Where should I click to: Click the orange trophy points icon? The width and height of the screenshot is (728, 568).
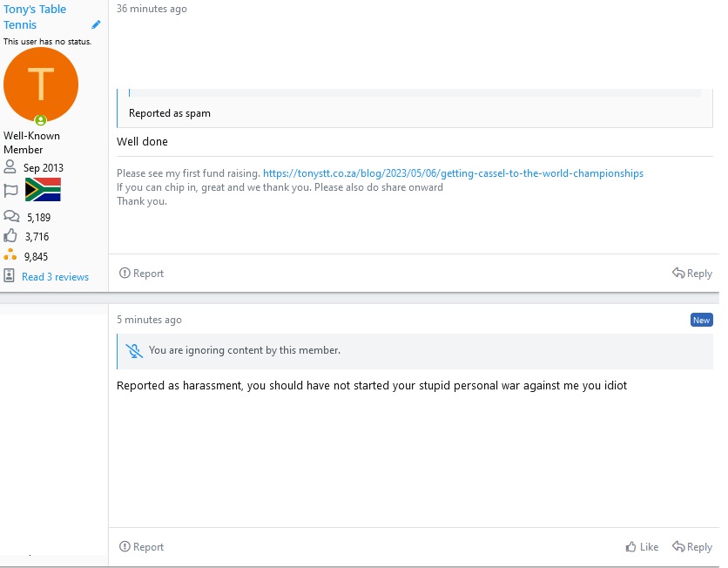pyautogui.click(x=10, y=255)
